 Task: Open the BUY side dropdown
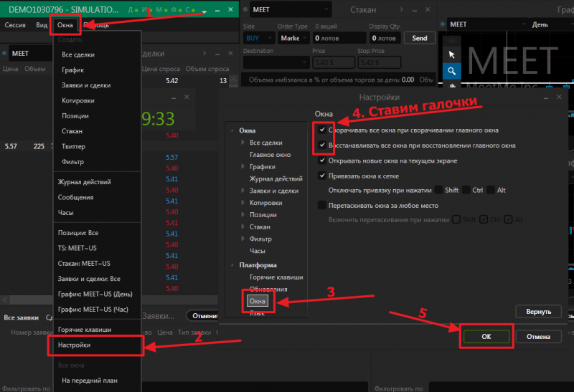tap(259, 38)
